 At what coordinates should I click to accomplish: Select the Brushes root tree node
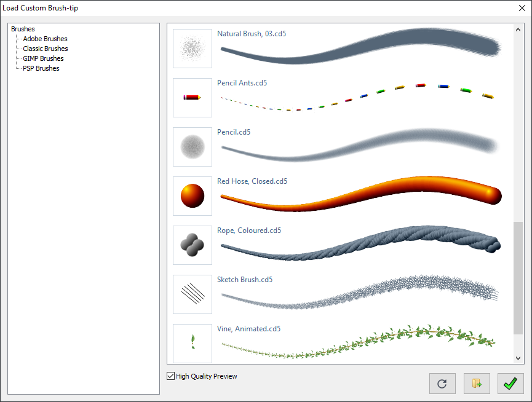click(x=23, y=29)
